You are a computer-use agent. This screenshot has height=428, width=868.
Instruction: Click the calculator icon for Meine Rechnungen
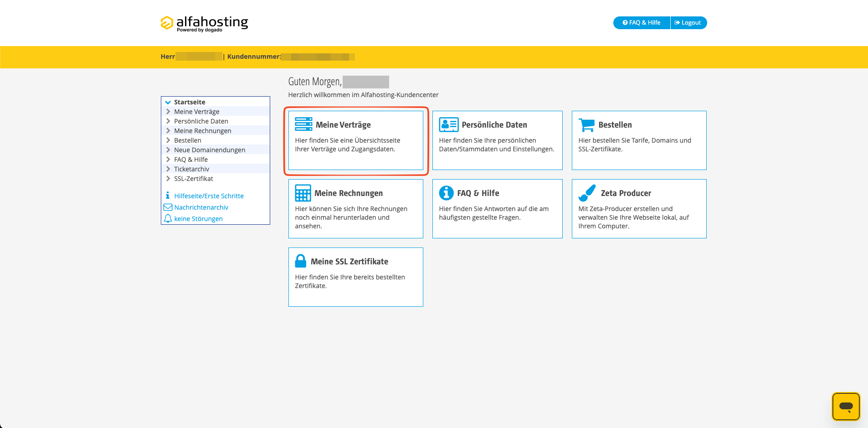303,193
